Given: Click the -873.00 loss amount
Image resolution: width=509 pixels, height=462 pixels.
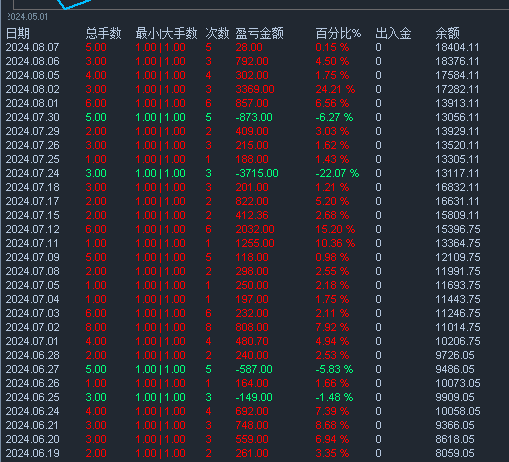Looking at the screenshot, I should coord(254,117).
